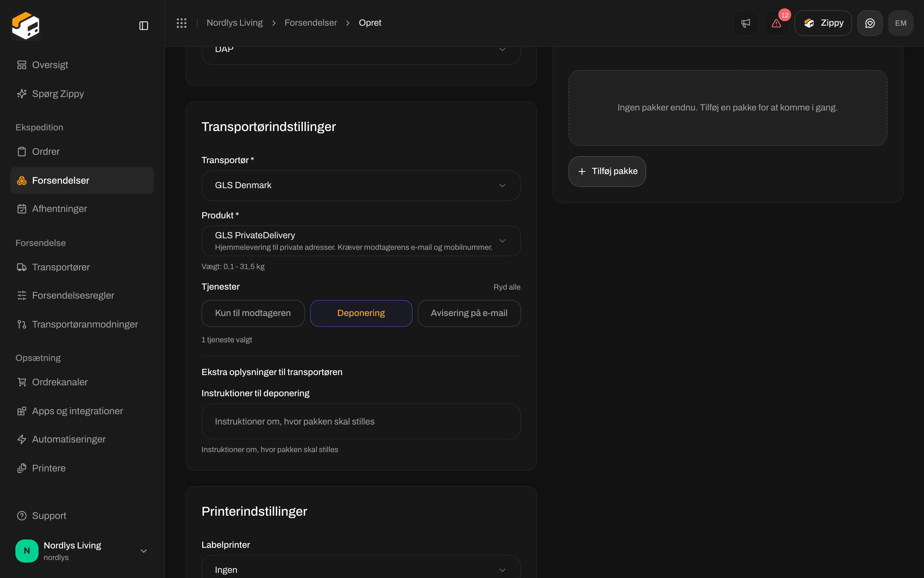Toggle the Kun til modtageren service
The height and width of the screenshot is (578, 924).
(253, 313)
